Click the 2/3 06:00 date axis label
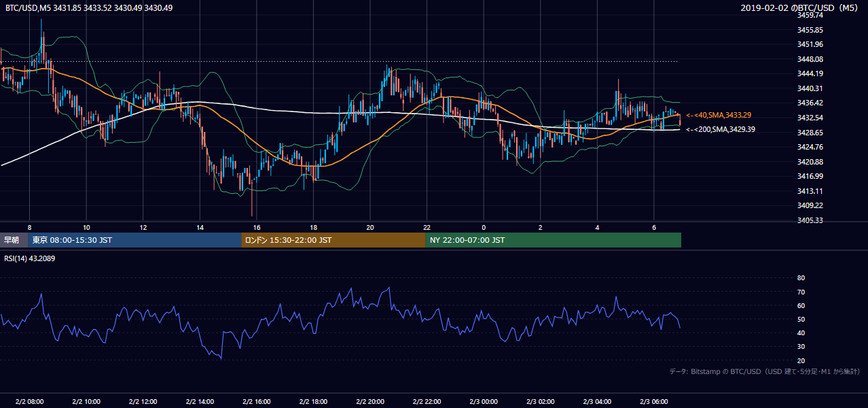The height and width of the screenshot is (408, 868). point(654,402)
